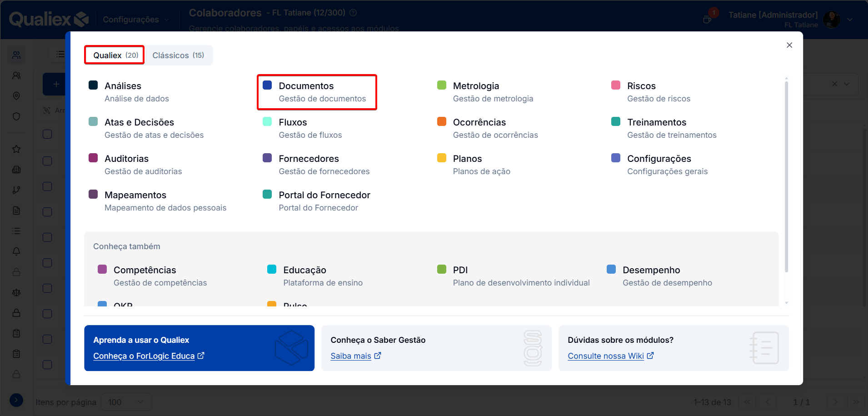Image resolution: width=868 pixels, height=416 pixels.
Task: Click the dark navy Análises module icon
Action: (93, 85)
